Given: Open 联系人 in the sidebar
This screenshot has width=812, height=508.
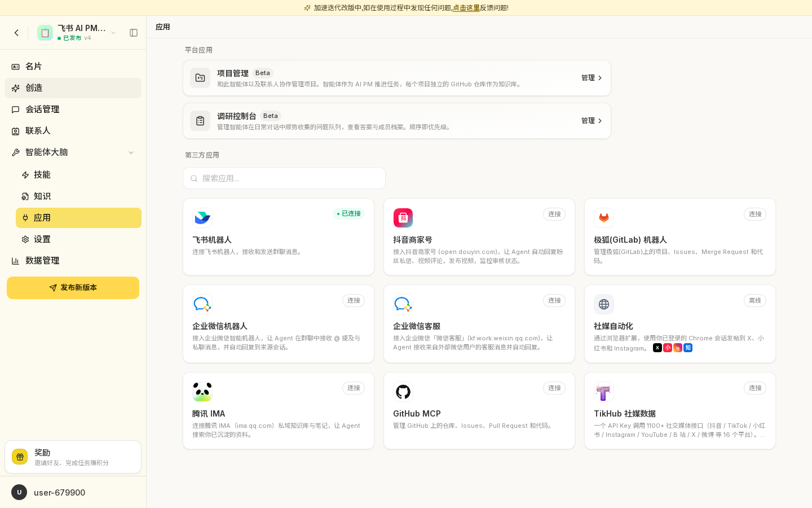Looking at the screenshot, I should (x=73, y=131).
